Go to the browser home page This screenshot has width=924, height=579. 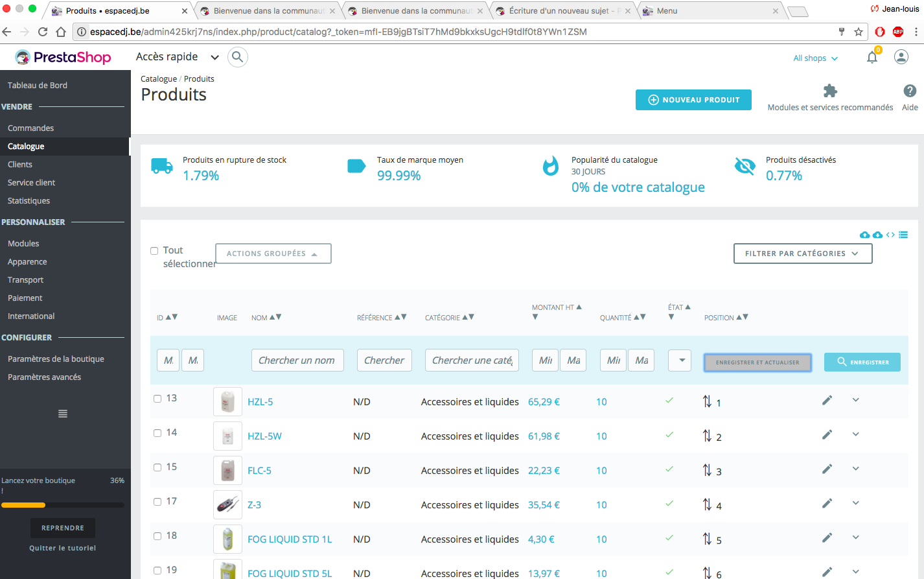point(61,32)
